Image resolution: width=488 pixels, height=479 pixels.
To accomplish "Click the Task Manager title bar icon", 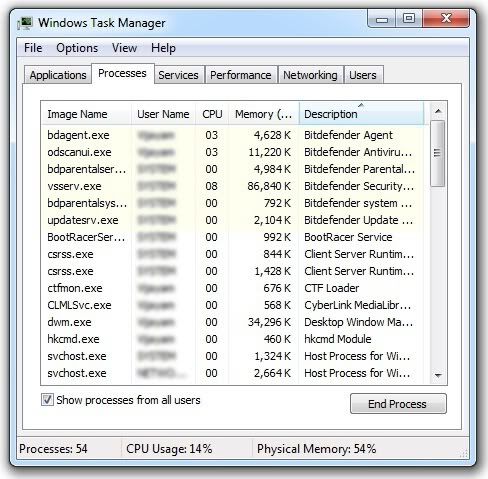I will click(x=25, y=23).
